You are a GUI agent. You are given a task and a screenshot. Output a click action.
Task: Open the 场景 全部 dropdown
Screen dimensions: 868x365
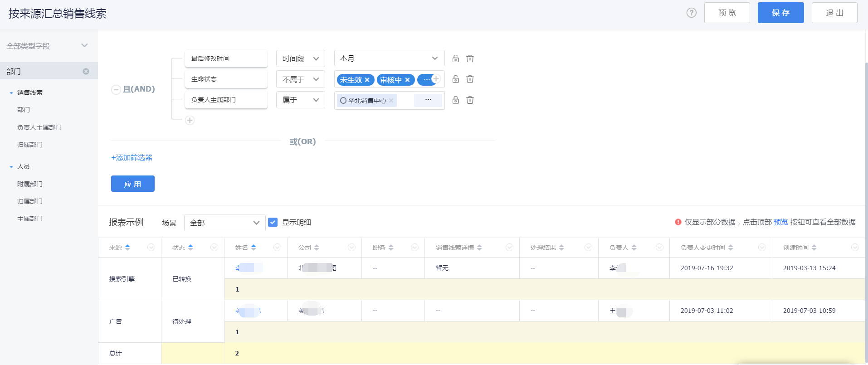point(225,223)
